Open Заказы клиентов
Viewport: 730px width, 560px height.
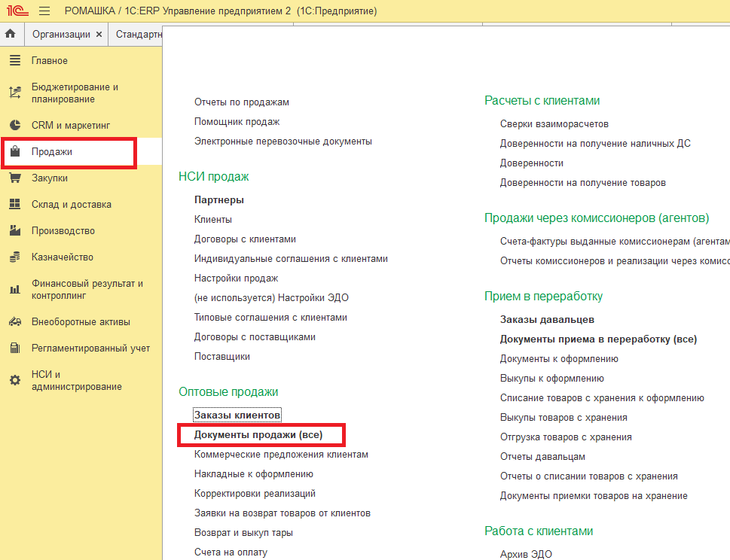tap(237, 415)
